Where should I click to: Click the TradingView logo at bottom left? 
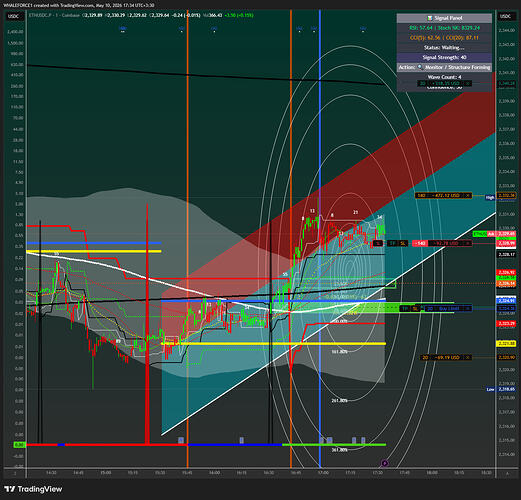point(34,489)
